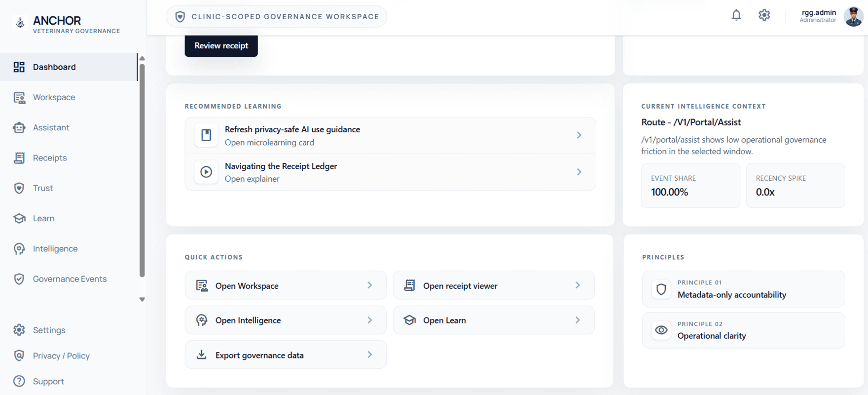Image resolution: width=868 pixels, height=395 pixels.
Task: Click the Review receipt button
Action: coord(221,45)
